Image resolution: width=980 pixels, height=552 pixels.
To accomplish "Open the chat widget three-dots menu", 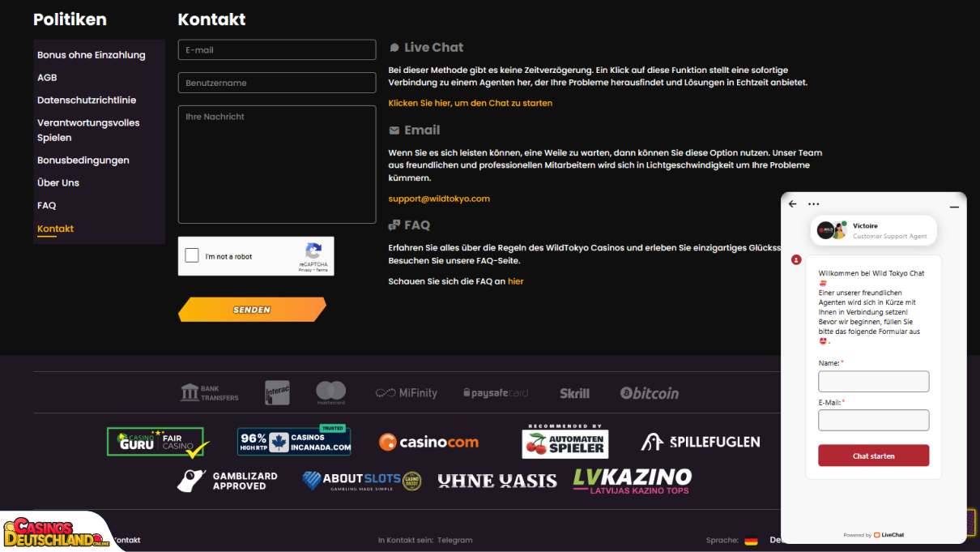I will coord(814,204).
